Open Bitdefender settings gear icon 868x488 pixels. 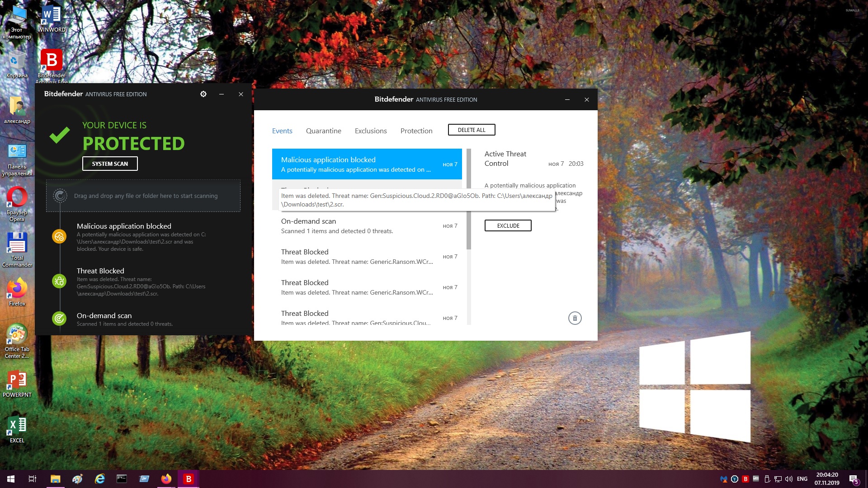[203, 94]
